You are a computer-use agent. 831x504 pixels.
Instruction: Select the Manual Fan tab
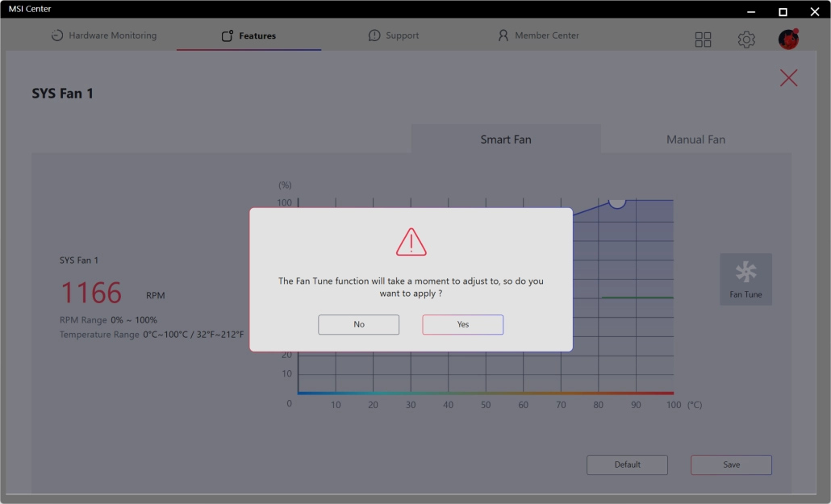[695, 140]
